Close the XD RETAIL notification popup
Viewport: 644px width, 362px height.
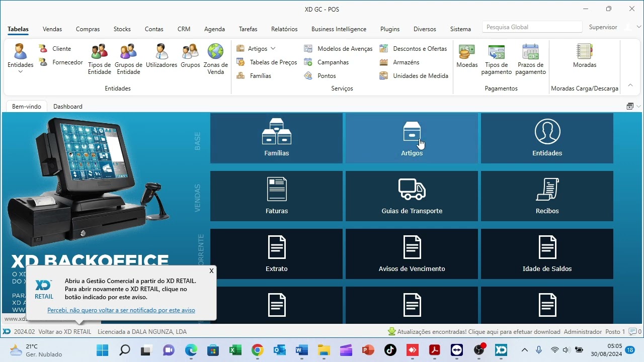click(211, 270)
